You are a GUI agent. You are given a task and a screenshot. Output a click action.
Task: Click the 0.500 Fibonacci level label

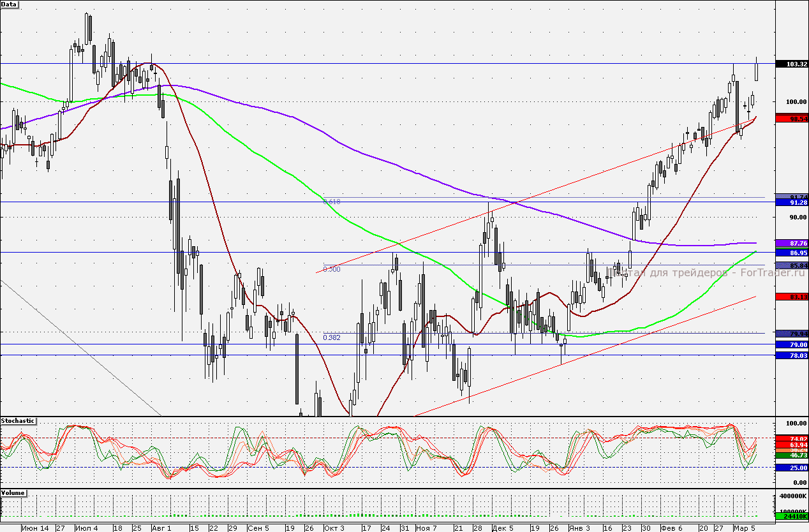(x=332, y=269)
